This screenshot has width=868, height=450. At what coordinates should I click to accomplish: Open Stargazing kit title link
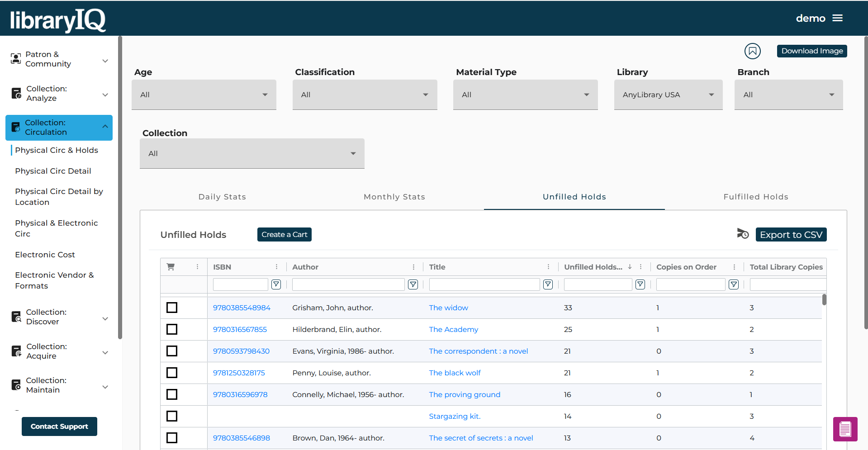[455, 416]
